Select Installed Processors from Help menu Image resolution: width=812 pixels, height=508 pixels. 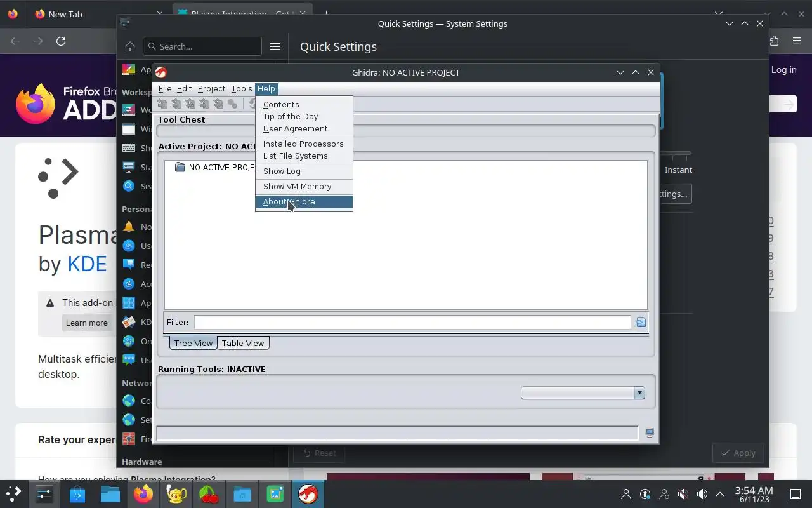pyautogui.click(x=304, y=144)
